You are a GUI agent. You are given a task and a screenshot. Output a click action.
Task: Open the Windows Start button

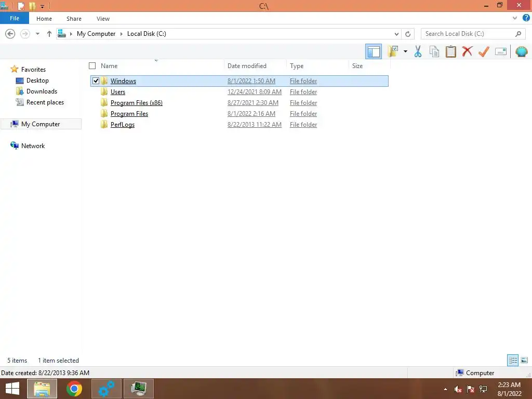(12, 389)
